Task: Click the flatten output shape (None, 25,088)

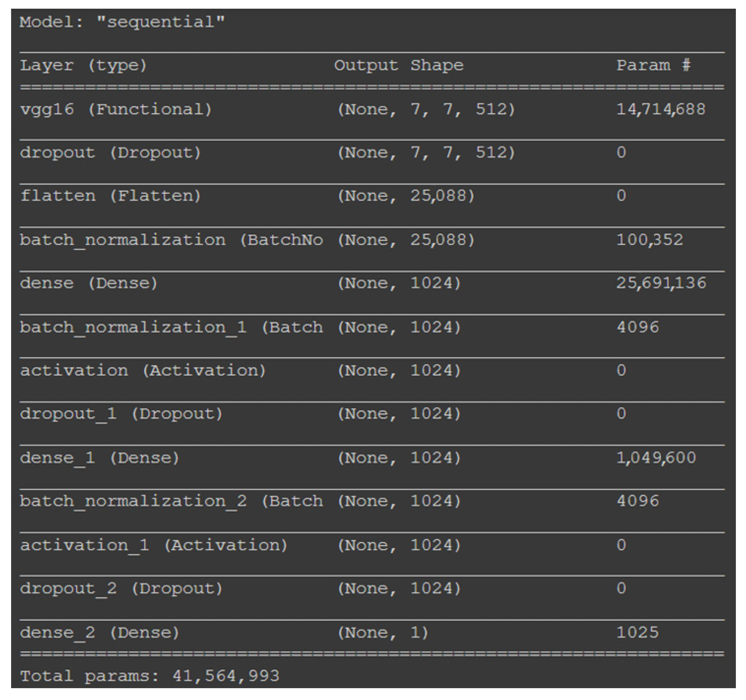Action: (406, 196)
